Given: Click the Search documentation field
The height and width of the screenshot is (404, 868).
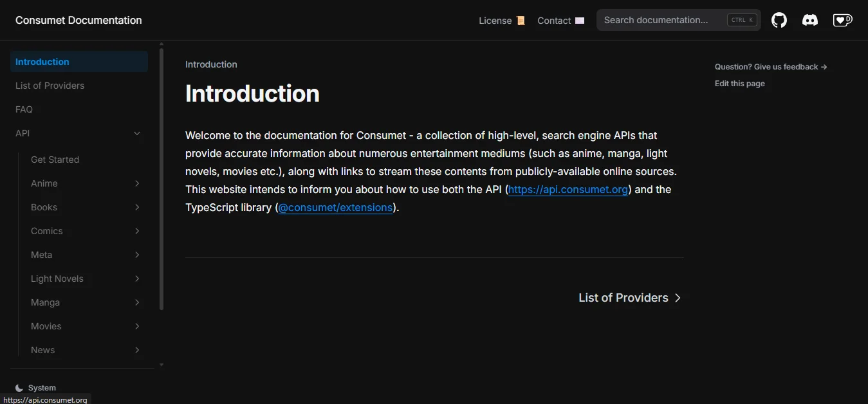Looking at the screenshot, I should [x=663, y=20].
